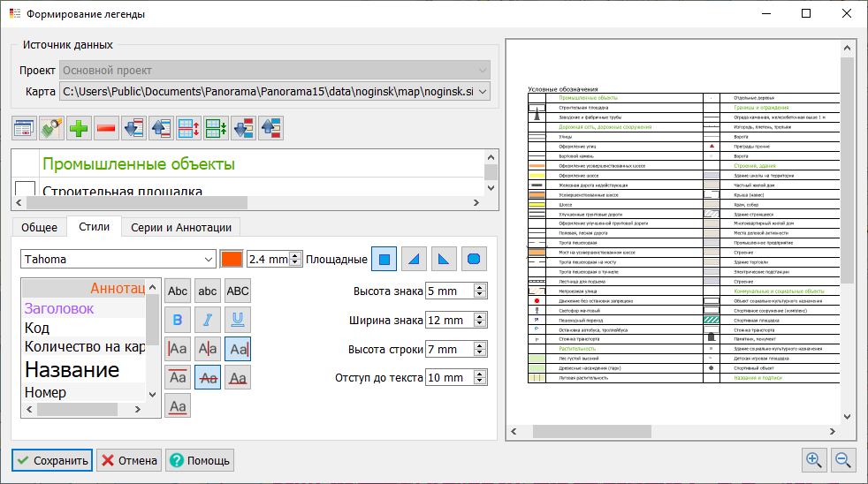Select the rounded square area shape icon

pos(475,259)
